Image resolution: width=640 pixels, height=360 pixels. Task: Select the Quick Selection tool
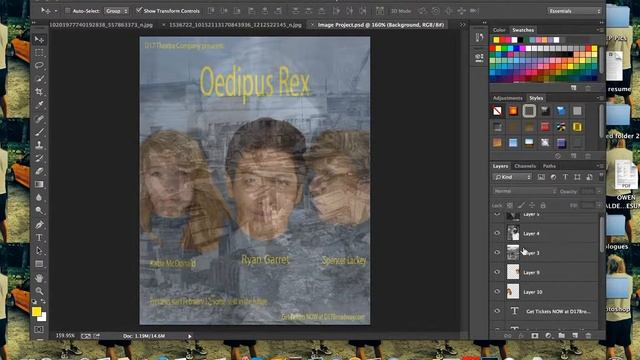click(39, 78)
